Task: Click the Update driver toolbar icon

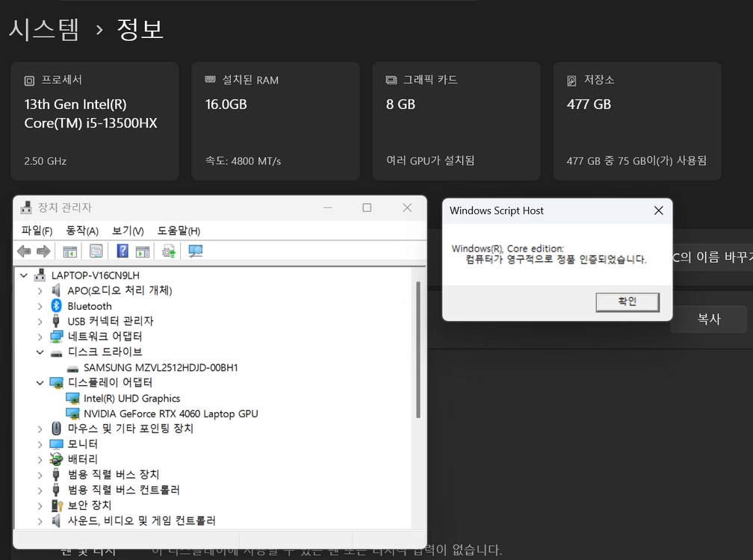Action: click(x=169, y=251)
